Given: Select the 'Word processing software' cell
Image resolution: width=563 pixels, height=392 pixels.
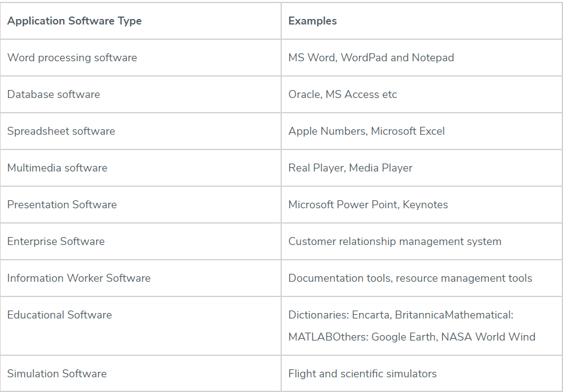Looking at the screenshot, I should [72, 58].
